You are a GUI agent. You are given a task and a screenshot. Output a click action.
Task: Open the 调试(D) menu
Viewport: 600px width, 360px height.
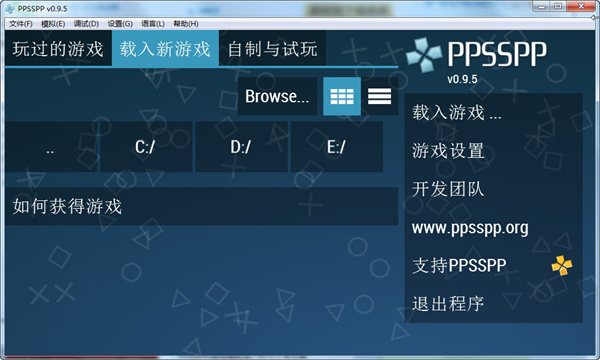click(86, 24)
